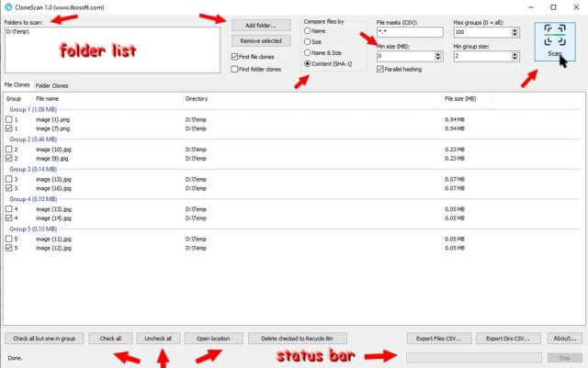Increase Min group size with up arrow
588x368 pixels.
(514, 54)
